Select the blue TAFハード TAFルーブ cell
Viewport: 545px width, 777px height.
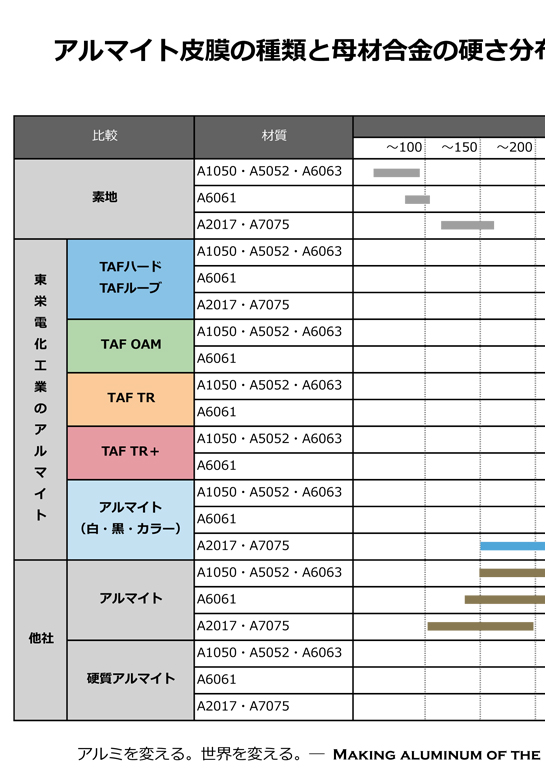click(130, 279)
